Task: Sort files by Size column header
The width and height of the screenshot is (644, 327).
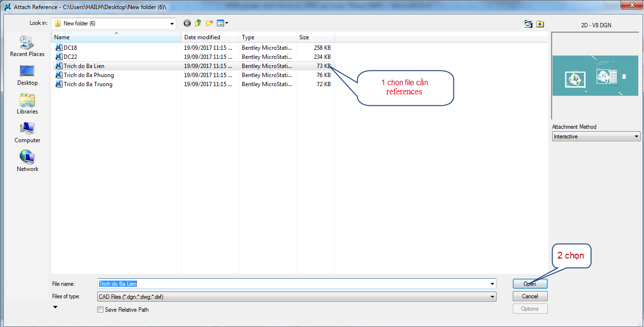Action: [314, 37]
